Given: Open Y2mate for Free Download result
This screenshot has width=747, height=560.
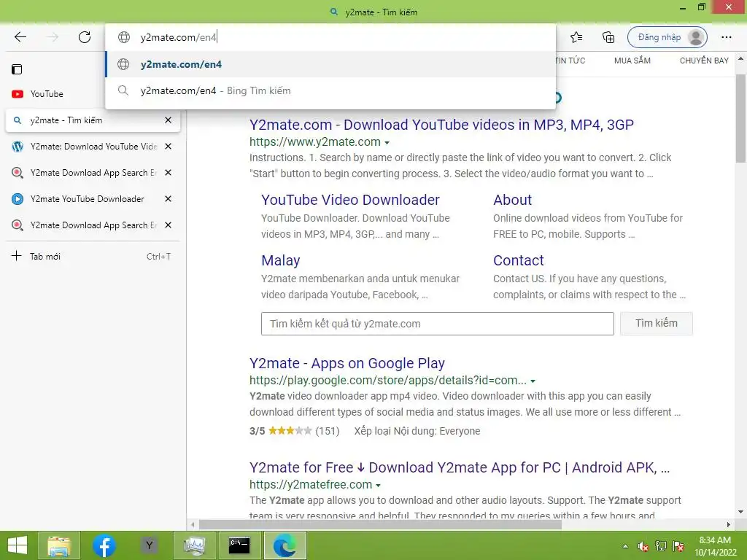Looking at the screenshot, I should (460, 467).
